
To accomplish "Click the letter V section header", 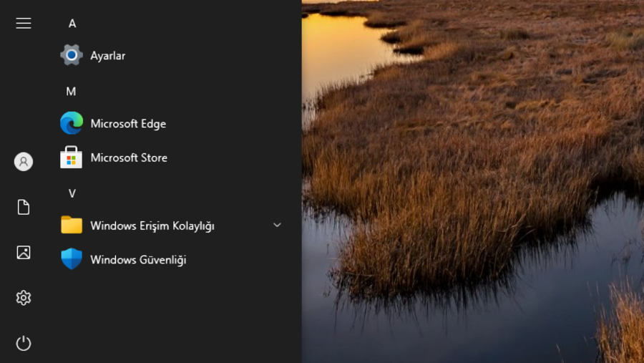I will (x=72, y=193).
